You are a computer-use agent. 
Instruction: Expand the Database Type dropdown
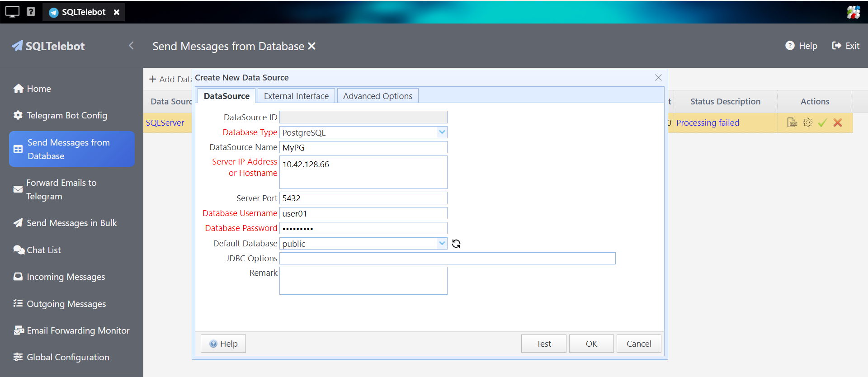click(442, 132)
